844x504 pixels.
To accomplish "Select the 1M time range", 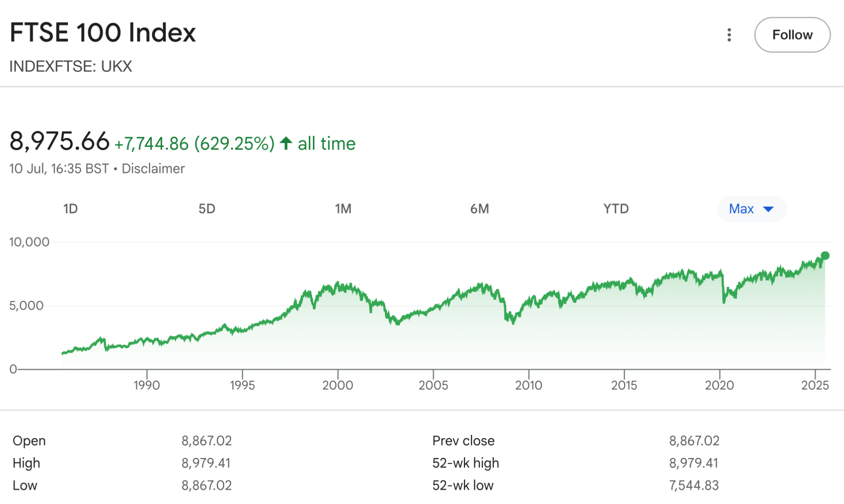I will [x=344, y=209].
